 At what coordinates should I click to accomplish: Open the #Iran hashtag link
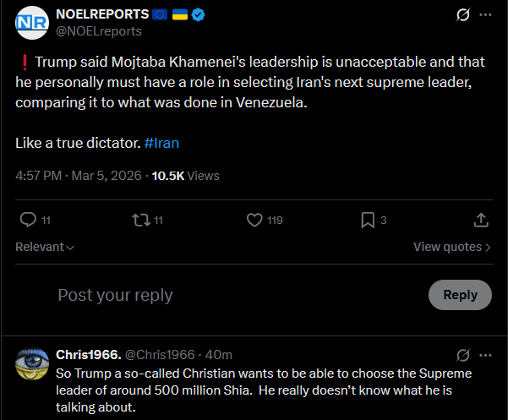click(161, 143)
